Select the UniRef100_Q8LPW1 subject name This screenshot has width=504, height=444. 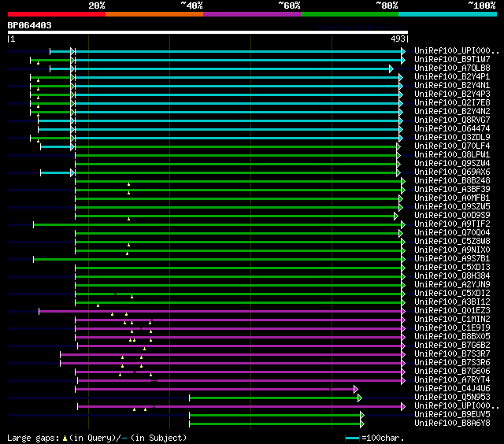[x=452, y=155]
